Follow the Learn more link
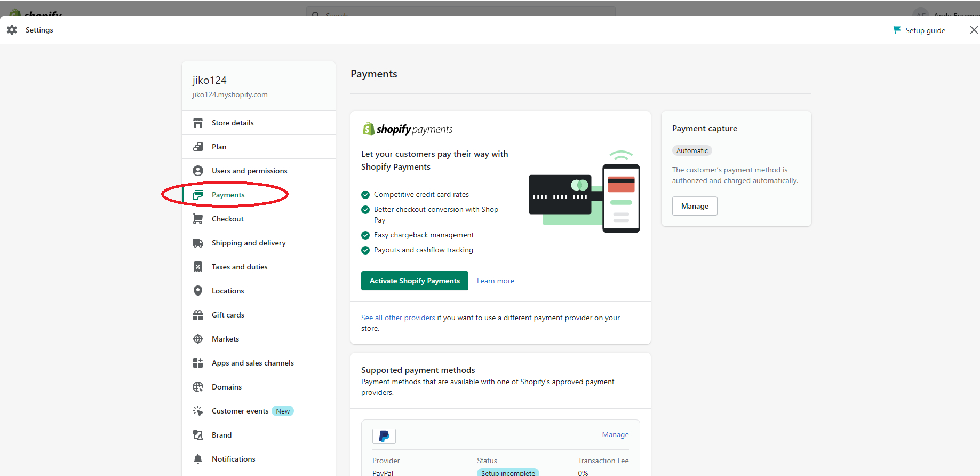The height and width of the screenshot is (476, 980). (495, 281)
